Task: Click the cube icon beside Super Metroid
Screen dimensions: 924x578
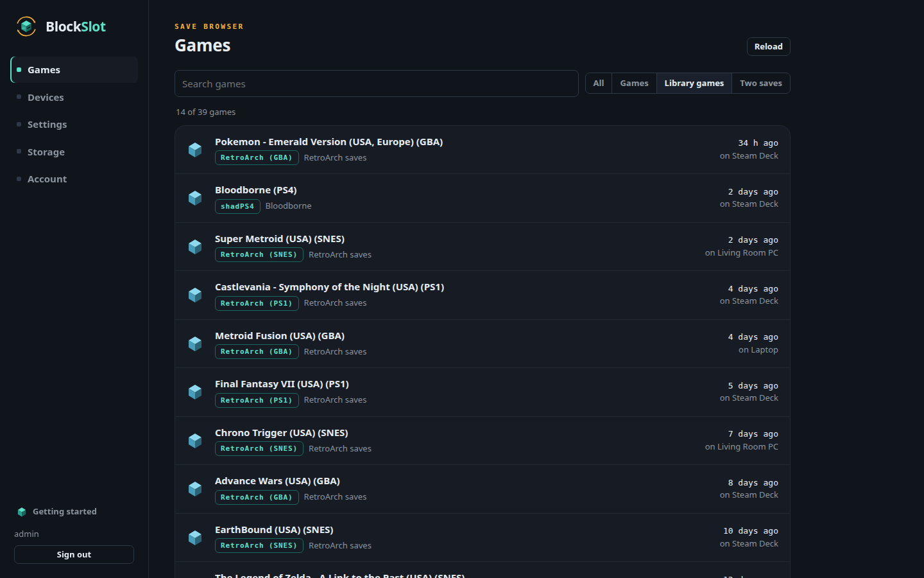Action: click(x=195, y=247)
